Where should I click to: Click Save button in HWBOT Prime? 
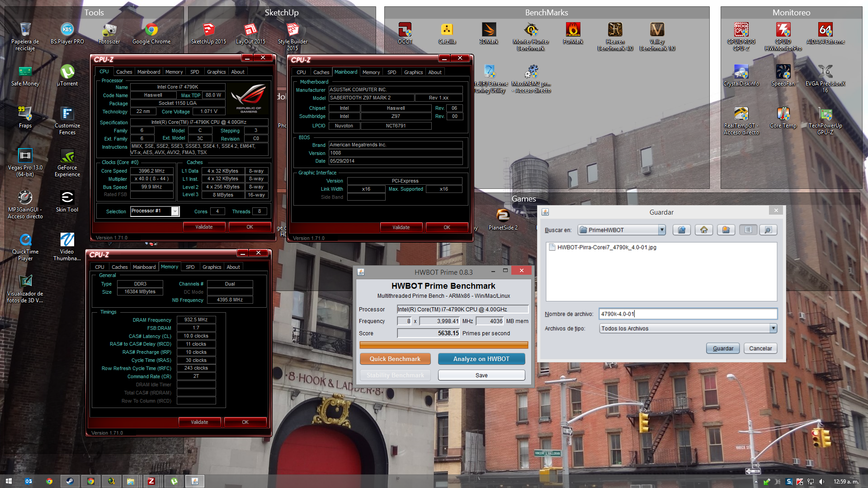(481, 375)
